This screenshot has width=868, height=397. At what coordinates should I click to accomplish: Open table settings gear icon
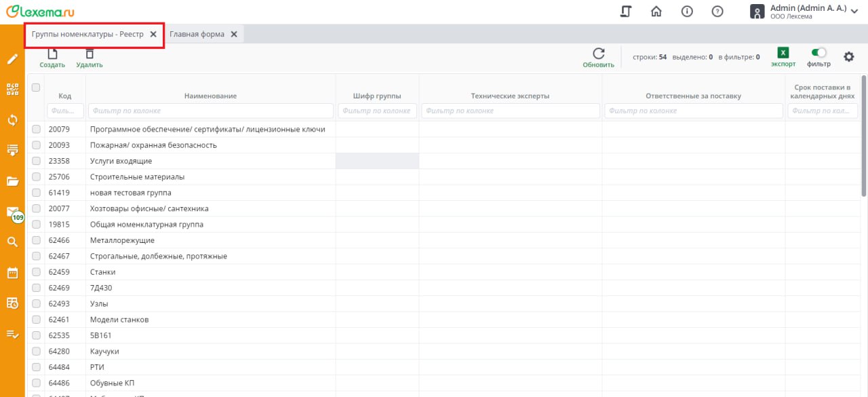(848, 57)
